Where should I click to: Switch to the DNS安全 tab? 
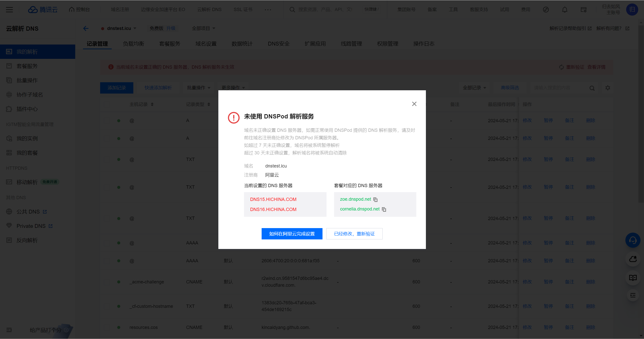point(278,44)
